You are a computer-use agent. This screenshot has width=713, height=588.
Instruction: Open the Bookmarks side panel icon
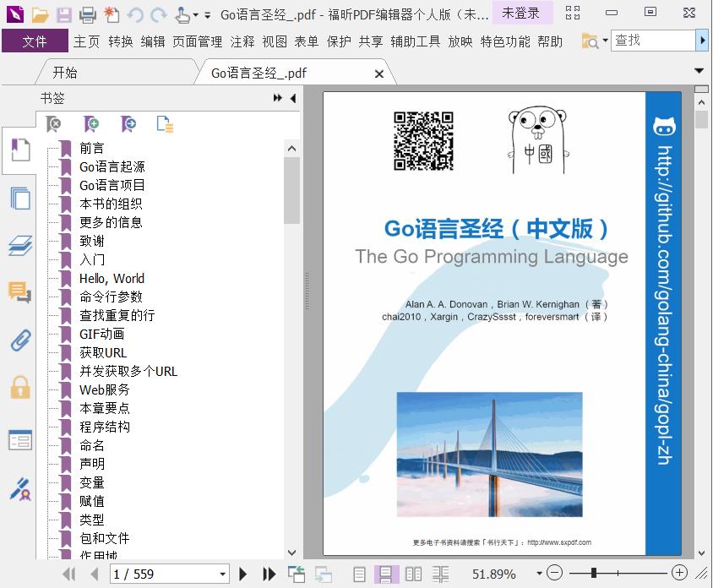point(20,150)
